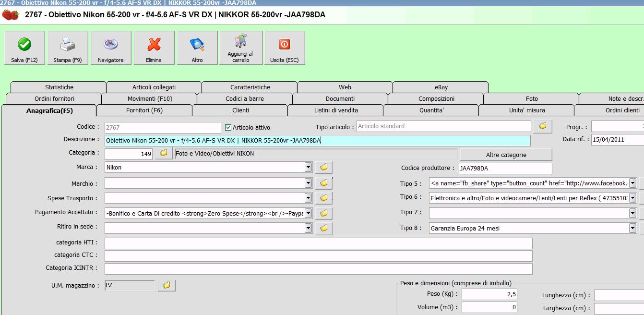Click the Larghezza (cm) field
Viewport: 644px width, 315px height.
pos(619,309)
